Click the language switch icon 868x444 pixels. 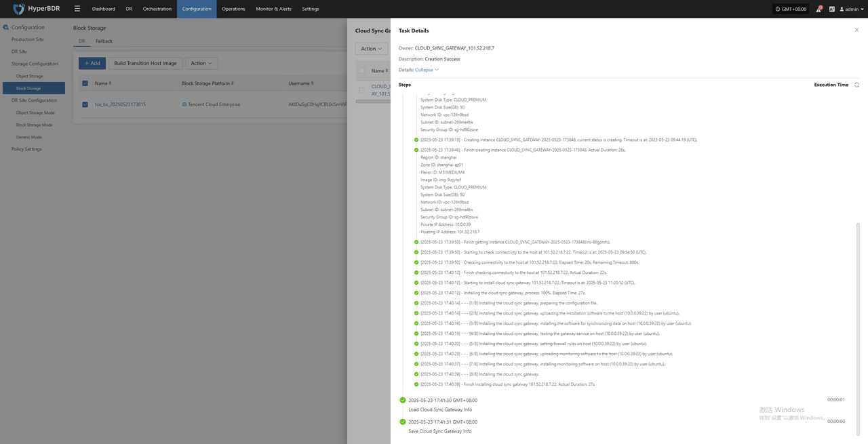click(832, 9)
